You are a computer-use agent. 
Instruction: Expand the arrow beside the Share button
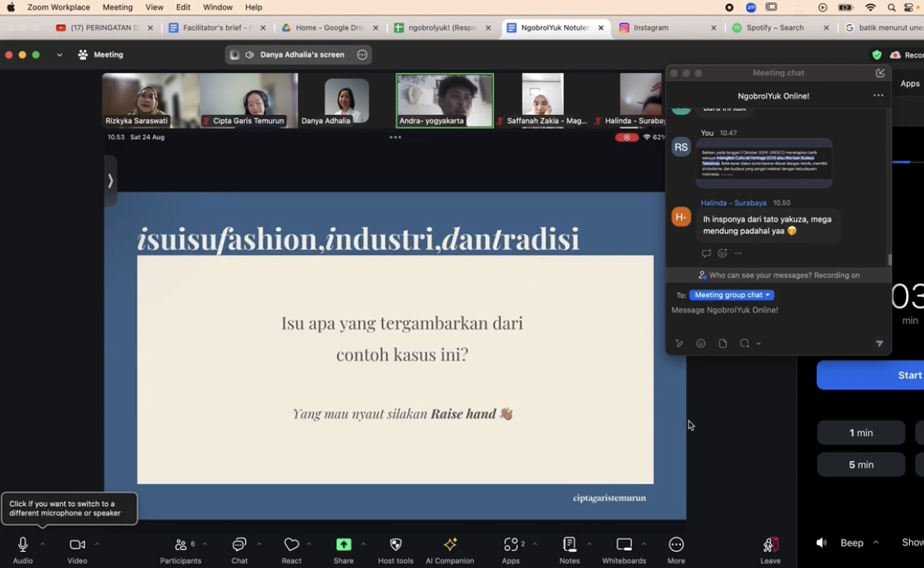[x=363, y=544]
